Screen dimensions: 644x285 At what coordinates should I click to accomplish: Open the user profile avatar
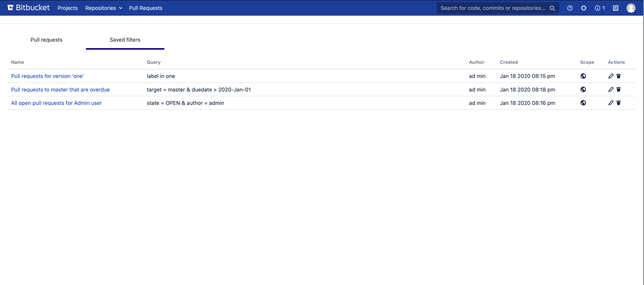631,8
